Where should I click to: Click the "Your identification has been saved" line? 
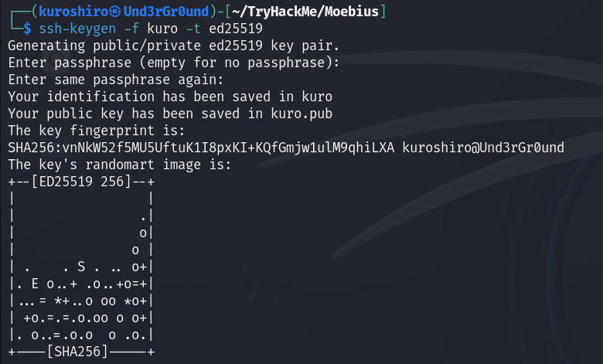tap(170, 97)
